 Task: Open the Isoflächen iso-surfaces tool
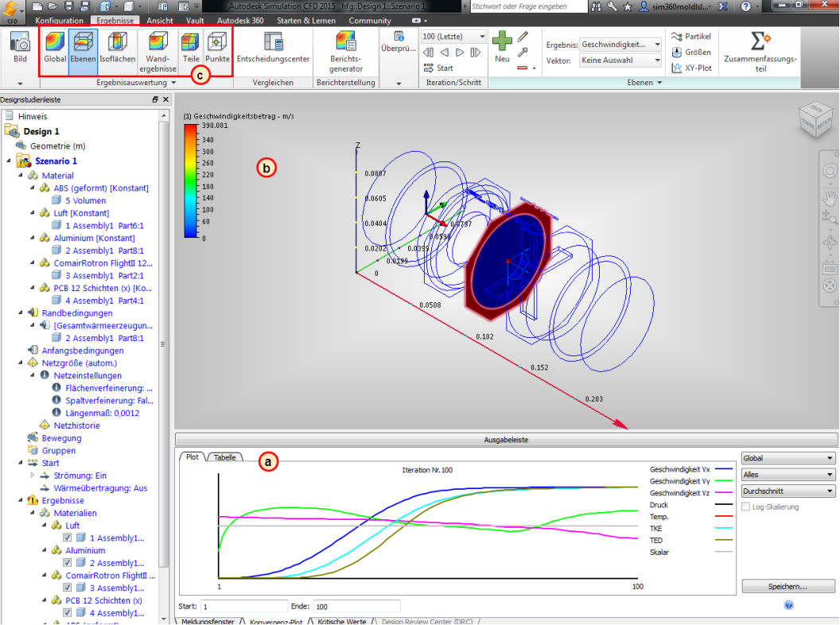[117, 47]
